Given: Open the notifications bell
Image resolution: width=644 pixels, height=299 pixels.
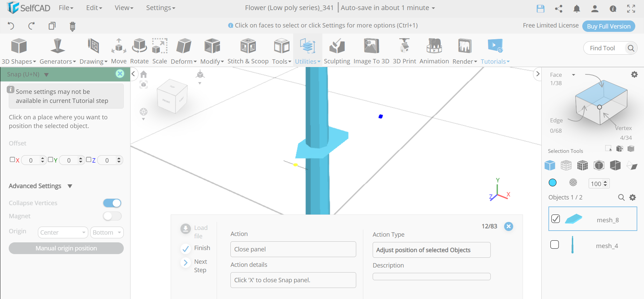Looking at the screenshot, I should (x=577, y=9).
